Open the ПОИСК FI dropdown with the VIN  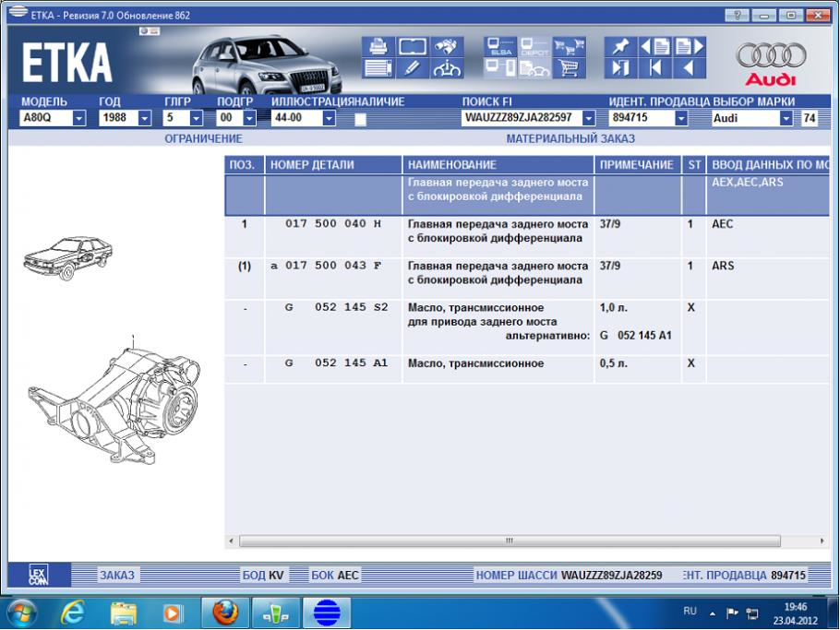(x=589, y=118)
